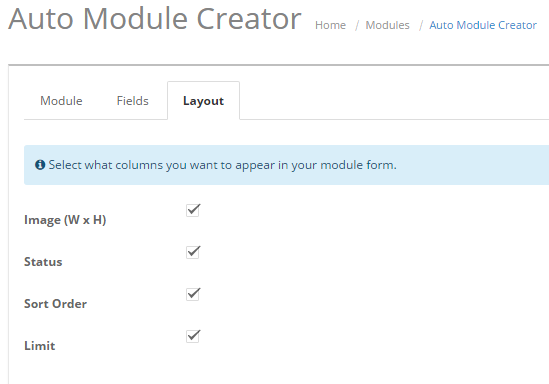
Task: Click empty tab strip right of Layout
Action: pos(394,101)
